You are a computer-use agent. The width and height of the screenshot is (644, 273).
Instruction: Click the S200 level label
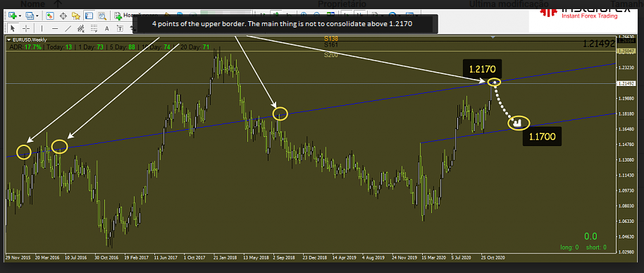331,55
